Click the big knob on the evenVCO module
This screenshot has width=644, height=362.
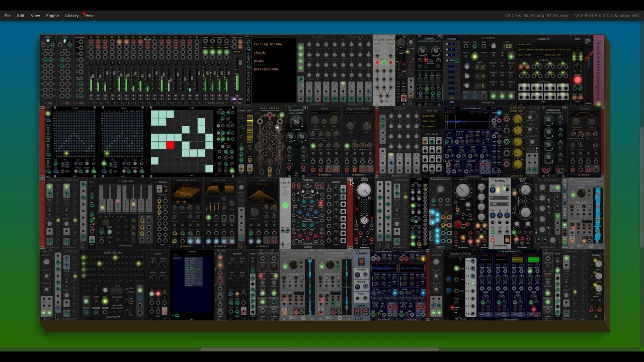(x=462, y=191)
